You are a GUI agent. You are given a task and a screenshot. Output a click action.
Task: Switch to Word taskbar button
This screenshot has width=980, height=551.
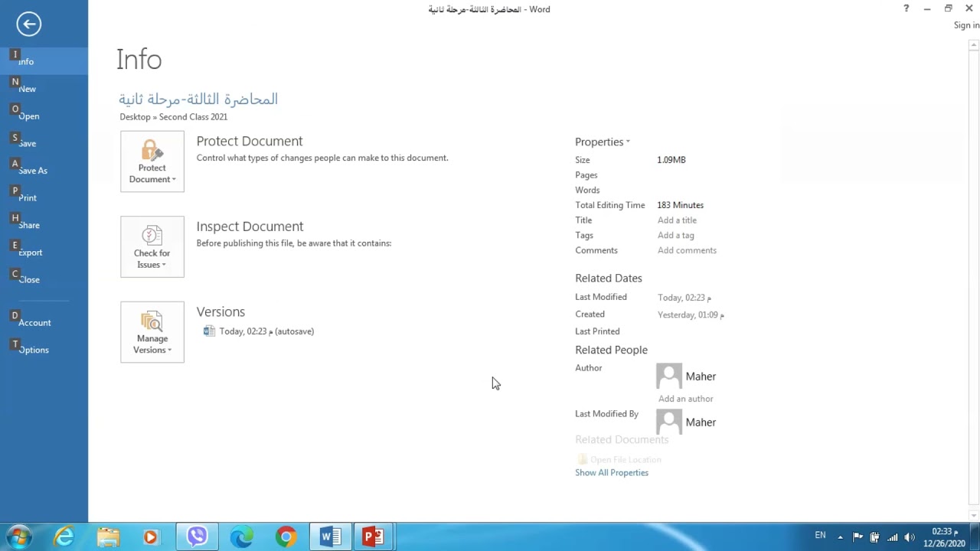[x=331, y=537]
